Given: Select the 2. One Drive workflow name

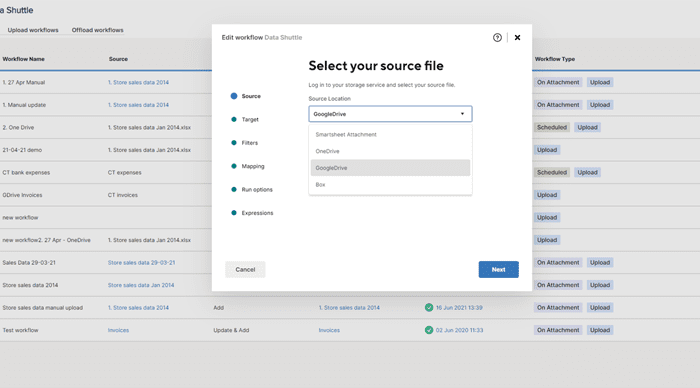Looking at the screenshot, I should click(18, 128).
